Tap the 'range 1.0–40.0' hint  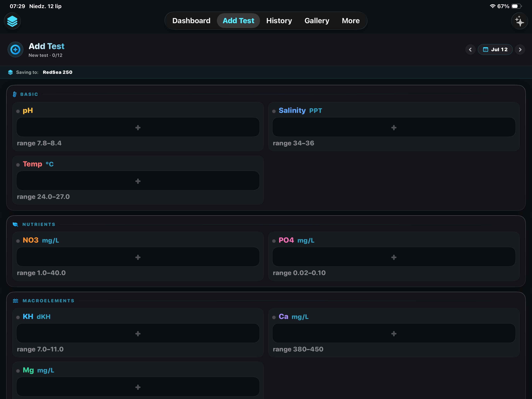tap(41, 273)
